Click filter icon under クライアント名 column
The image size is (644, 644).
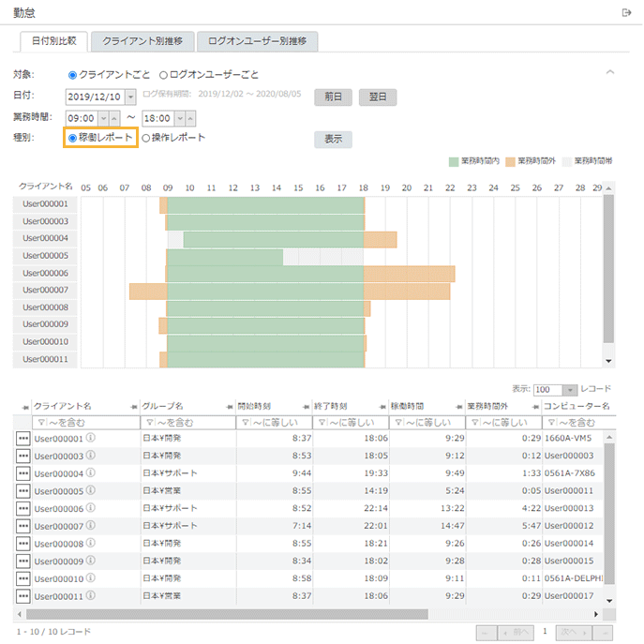(x=40, y=423)
